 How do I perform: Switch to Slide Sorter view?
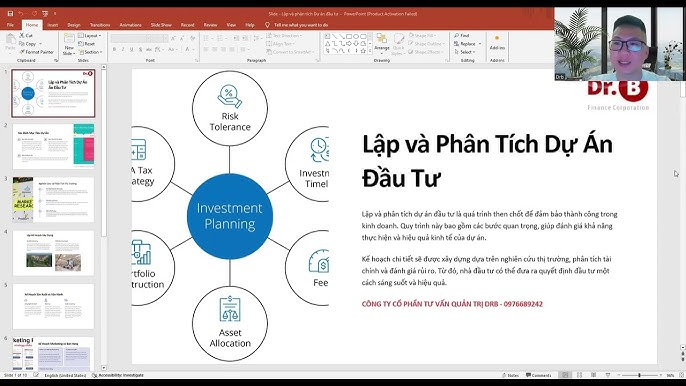point(579,375)
